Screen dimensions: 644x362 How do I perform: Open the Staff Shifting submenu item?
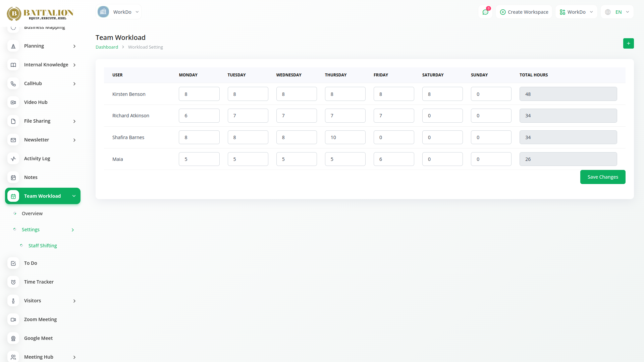coord(43,246)
